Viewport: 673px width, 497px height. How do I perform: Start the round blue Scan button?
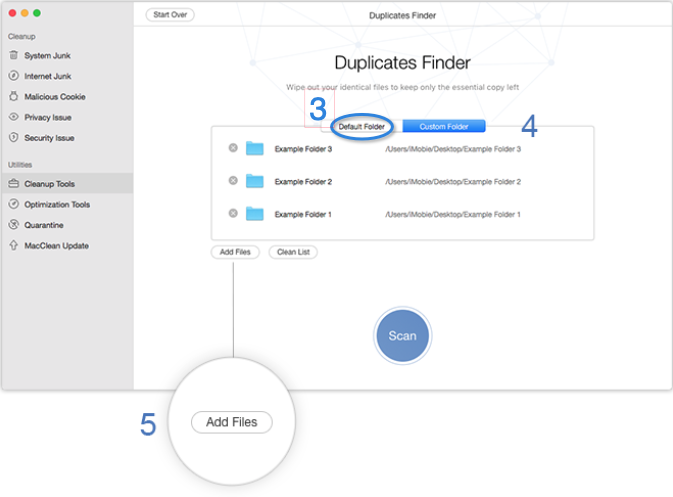(403, 336)
